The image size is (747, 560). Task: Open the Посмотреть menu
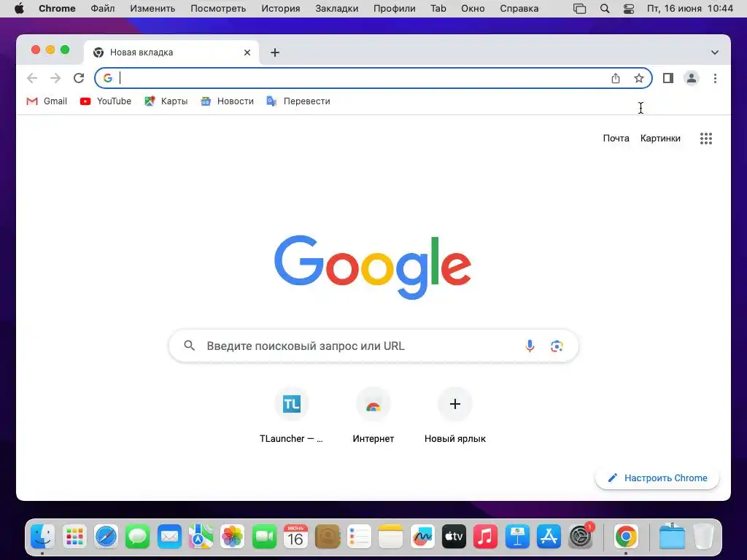click(x=218, y=9)
